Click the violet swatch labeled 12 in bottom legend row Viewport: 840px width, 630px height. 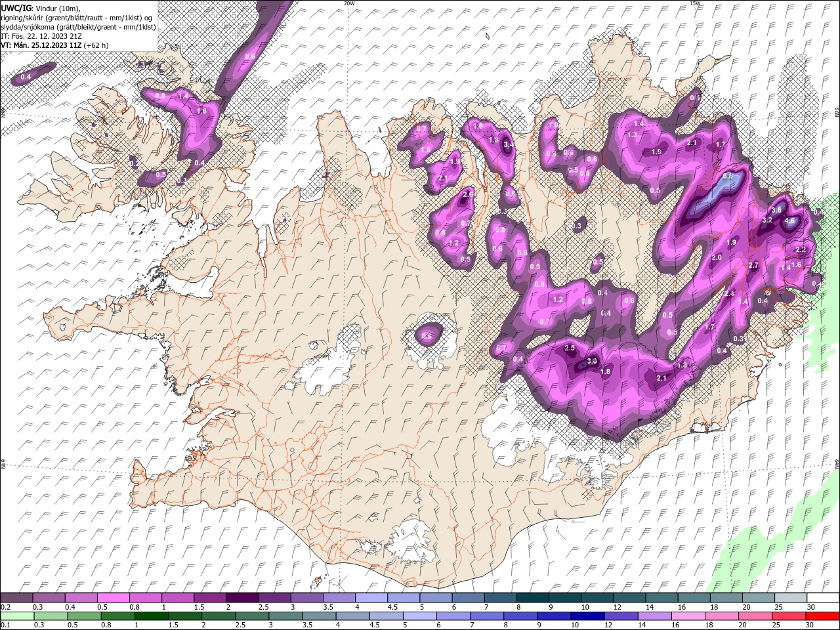(621, 616)
